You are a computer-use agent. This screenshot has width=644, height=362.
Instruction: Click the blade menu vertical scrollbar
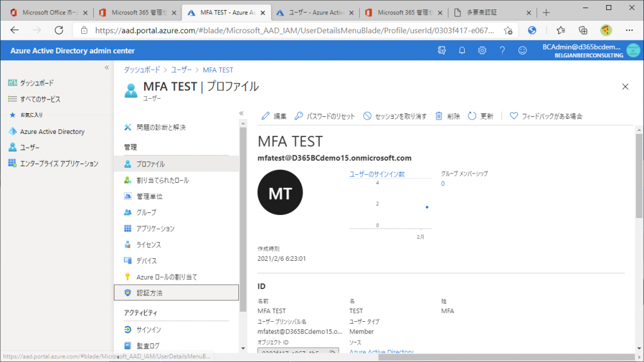(243, 219)
